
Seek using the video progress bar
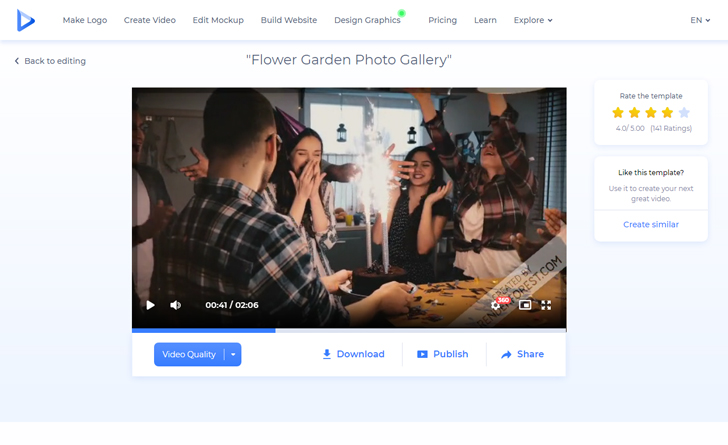tap(349, 331)
